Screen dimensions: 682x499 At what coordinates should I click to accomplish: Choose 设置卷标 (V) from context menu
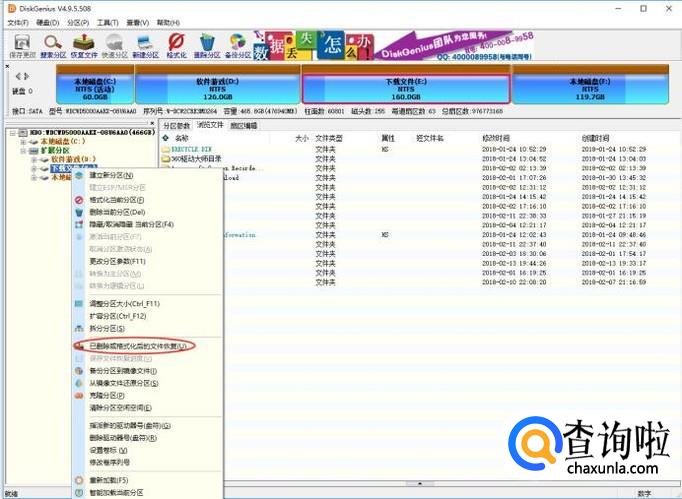[x=108, y=450]
